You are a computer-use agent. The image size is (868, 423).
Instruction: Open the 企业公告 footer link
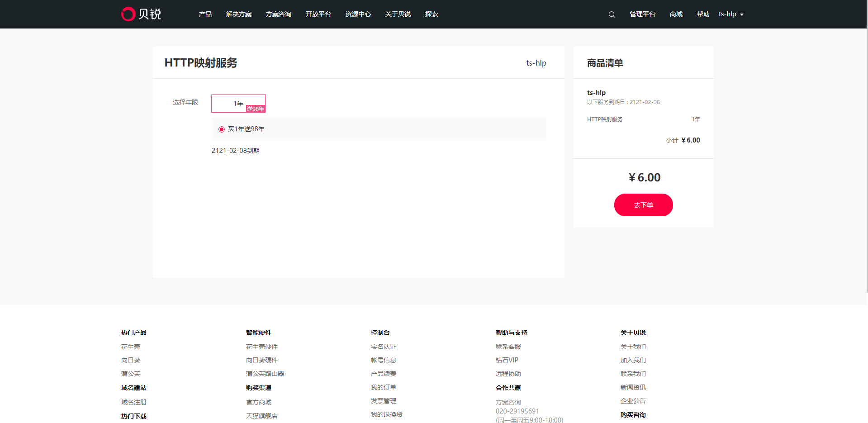pos(633,401)
